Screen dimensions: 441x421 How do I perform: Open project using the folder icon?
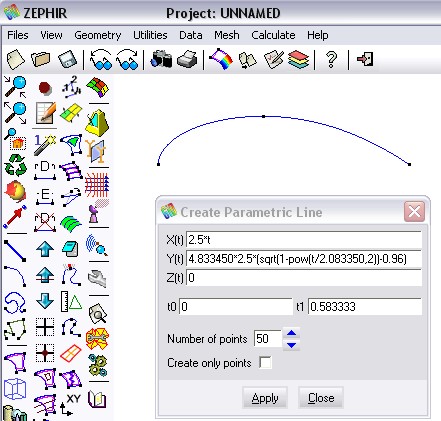41,60
